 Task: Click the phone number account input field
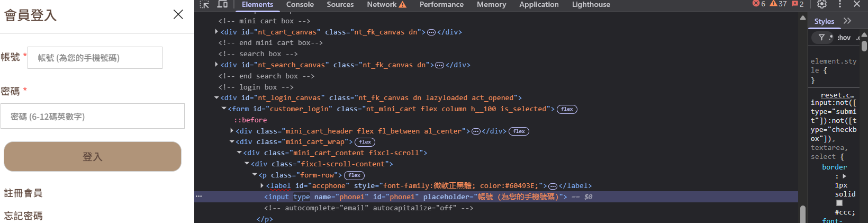(95, 58)
